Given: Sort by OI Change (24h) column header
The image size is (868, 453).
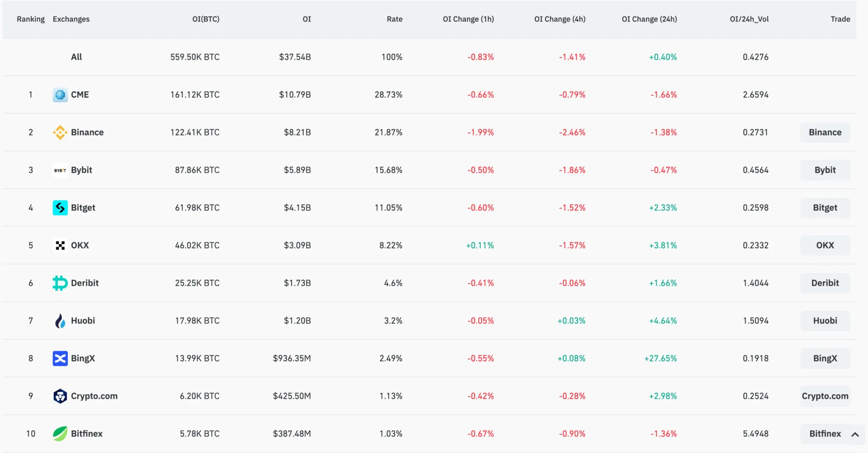Looking at the screenshot, I should [649, 19].
